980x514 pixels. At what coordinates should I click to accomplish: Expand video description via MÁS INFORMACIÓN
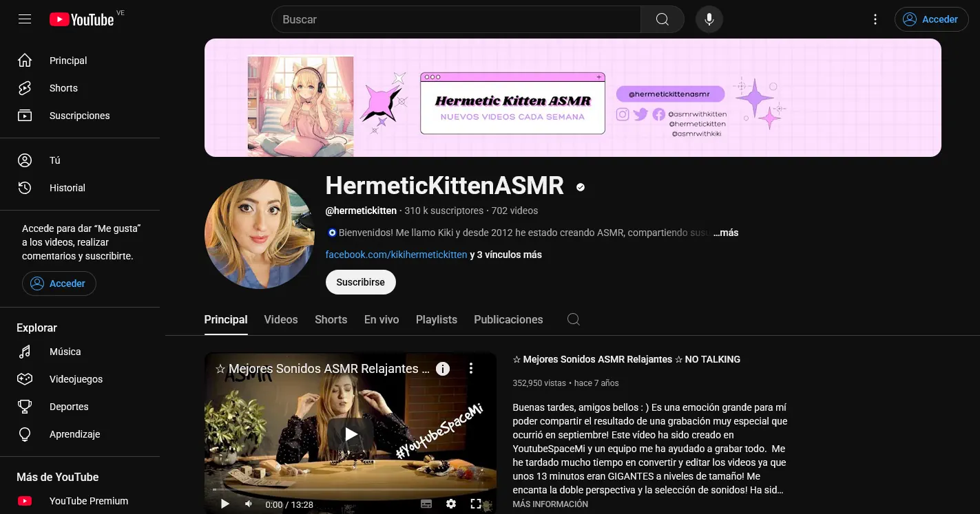[550, 504]
